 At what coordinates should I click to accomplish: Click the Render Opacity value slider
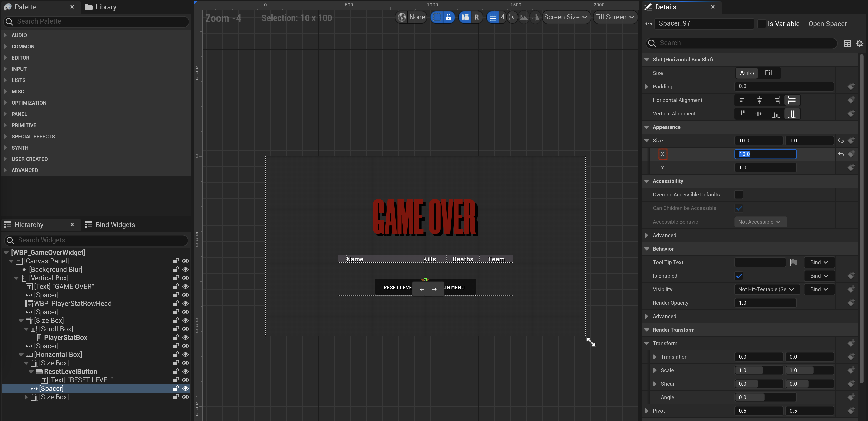pyautogui.click(x=765, y=303)
